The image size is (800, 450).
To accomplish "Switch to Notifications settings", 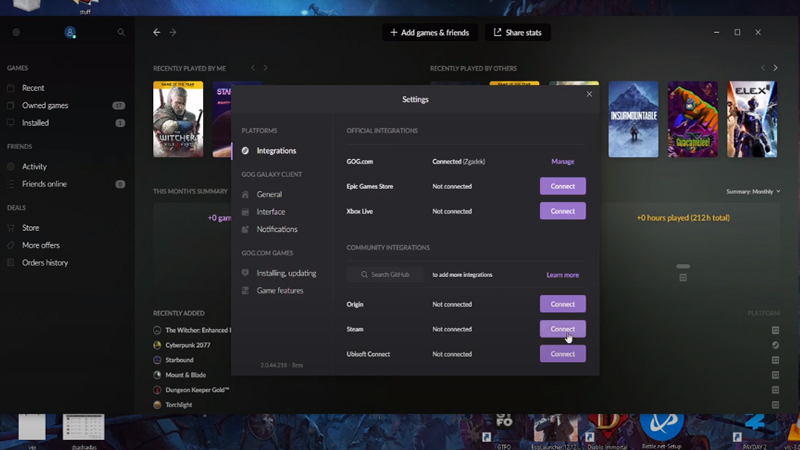I will pos(276,229).
